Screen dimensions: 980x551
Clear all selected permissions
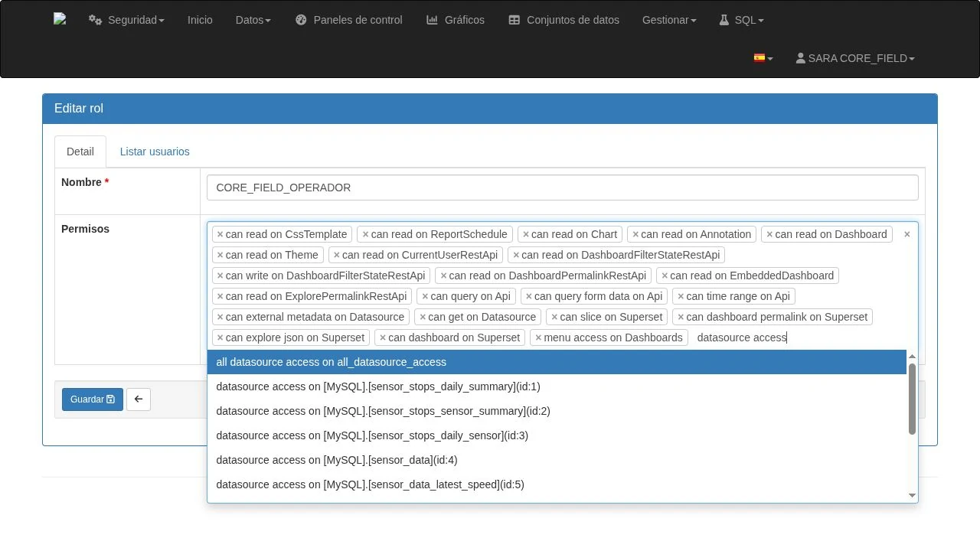pos(907,234)
